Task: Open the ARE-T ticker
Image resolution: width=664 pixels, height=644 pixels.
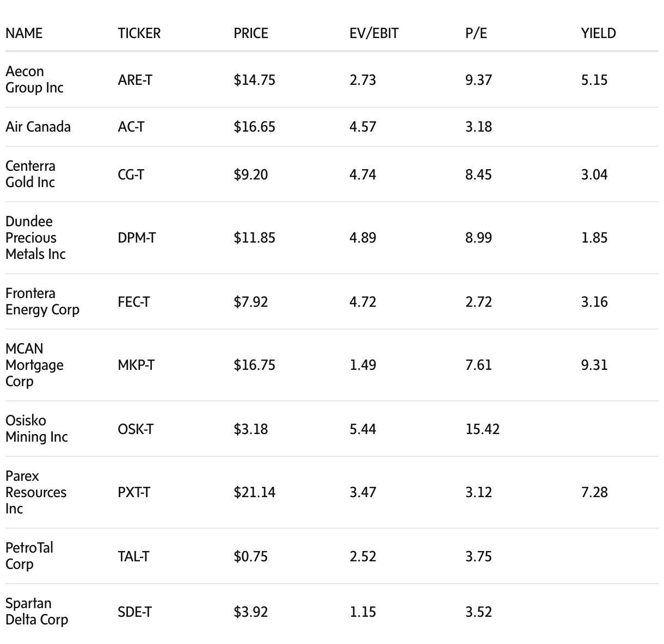Action: tap(135, 80)
